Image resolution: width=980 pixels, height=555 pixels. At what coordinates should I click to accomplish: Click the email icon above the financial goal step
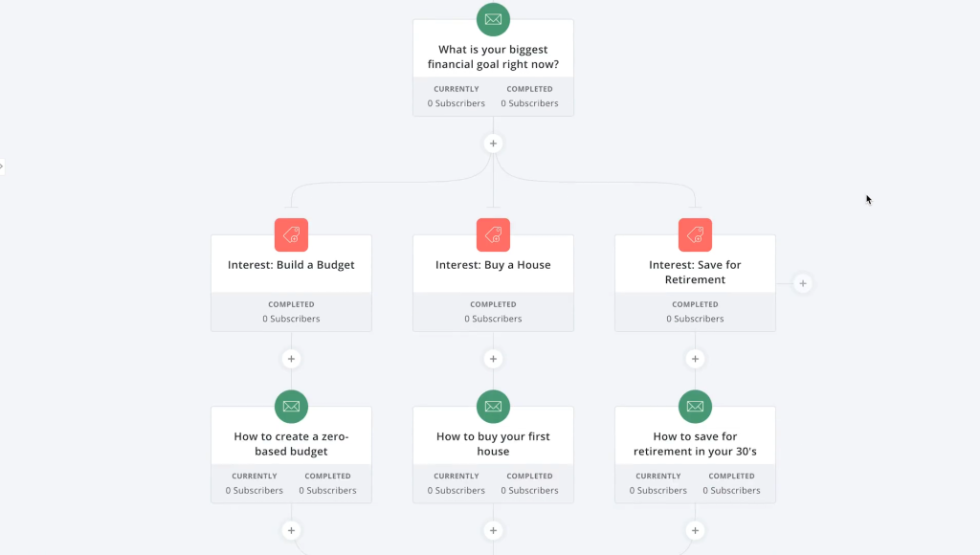tap(493, 19)
